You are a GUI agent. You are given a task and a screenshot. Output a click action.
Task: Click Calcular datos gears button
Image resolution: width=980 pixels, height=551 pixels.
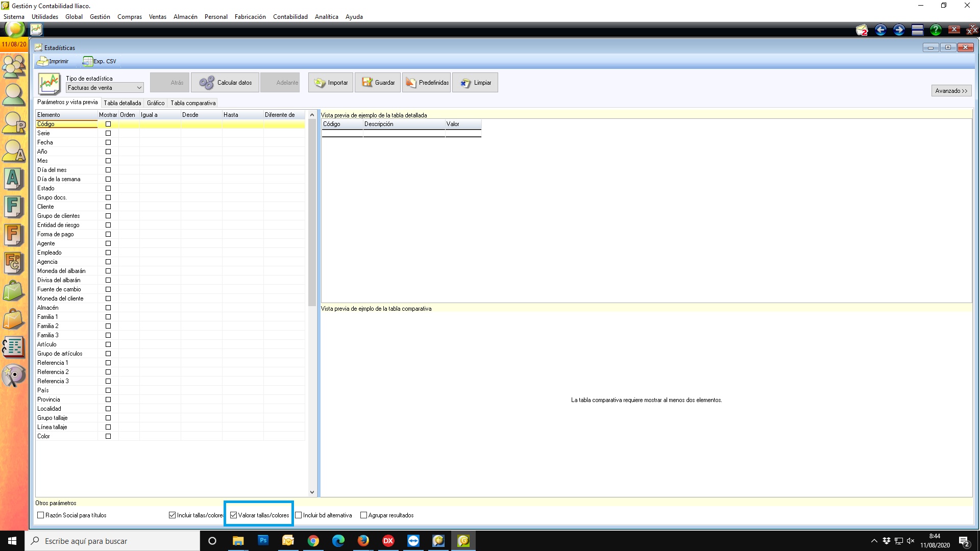tap(225, 83)
